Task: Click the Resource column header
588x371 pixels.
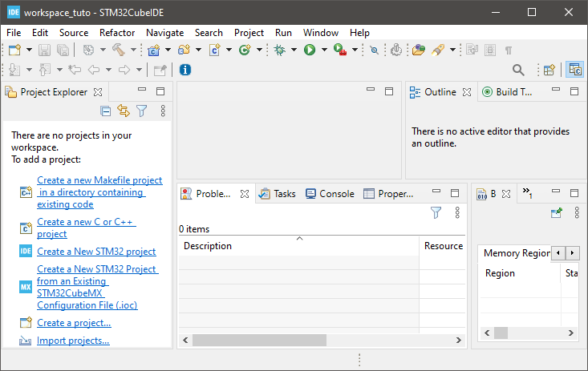Action: coord(443,246)
